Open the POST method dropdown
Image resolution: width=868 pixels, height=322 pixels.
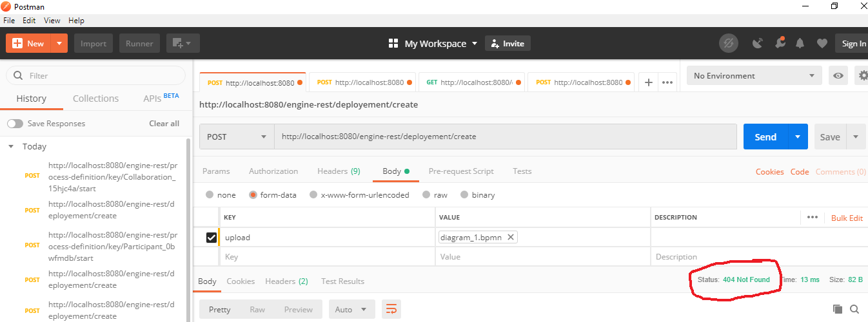(236, 137)
